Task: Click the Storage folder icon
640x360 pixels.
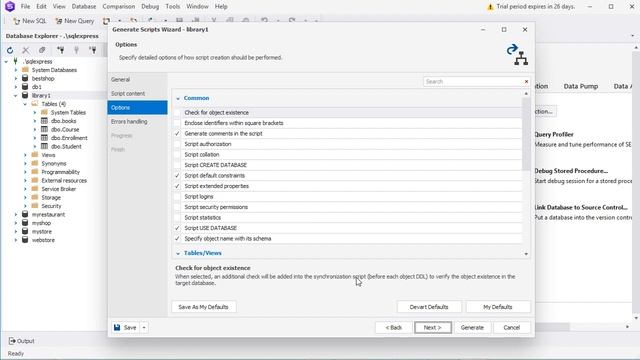Action: [x=35, y=198]
